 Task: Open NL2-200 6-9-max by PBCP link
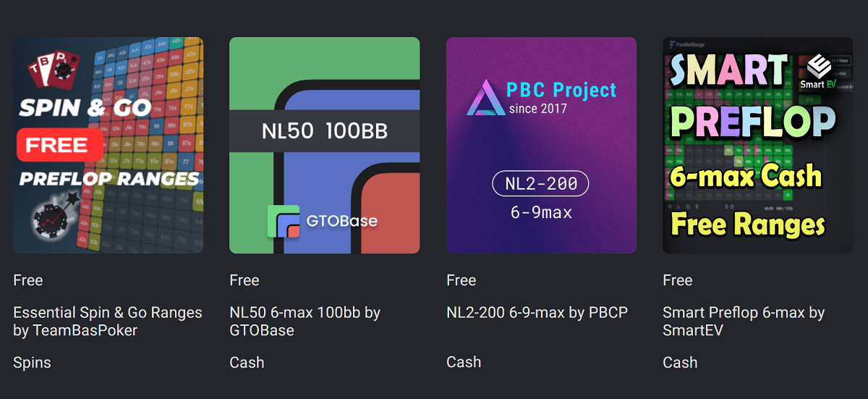(537, 313)
